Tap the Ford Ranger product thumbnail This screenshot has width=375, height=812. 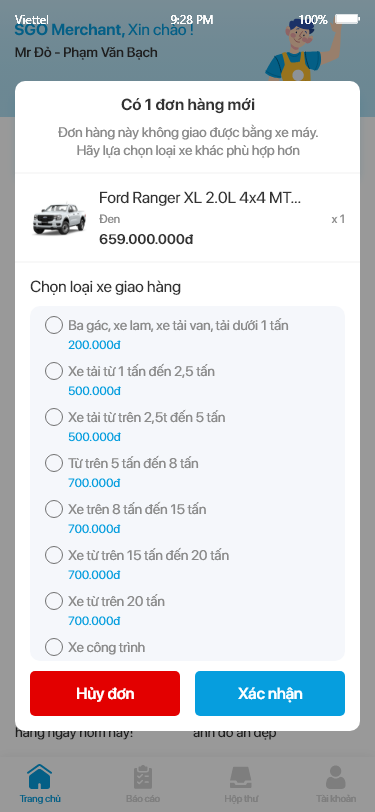[59, 219]
